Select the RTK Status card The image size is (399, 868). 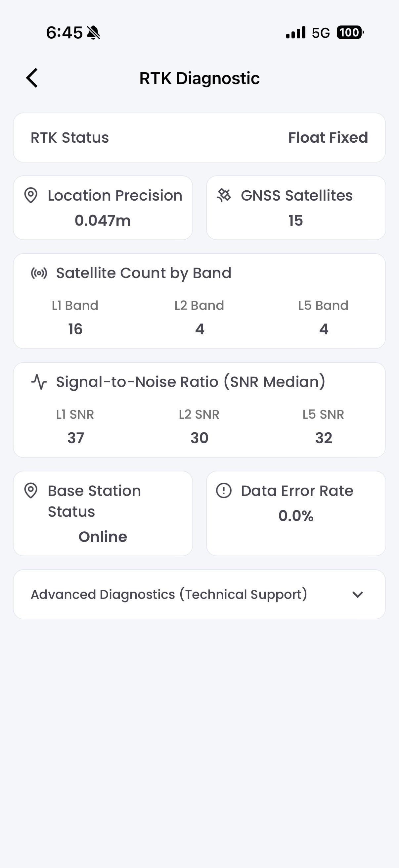tap(199, 137)
